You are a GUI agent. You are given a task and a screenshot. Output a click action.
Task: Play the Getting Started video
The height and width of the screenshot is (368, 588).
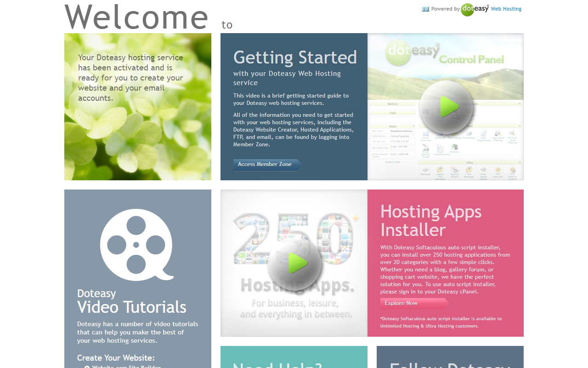[446, 107]
